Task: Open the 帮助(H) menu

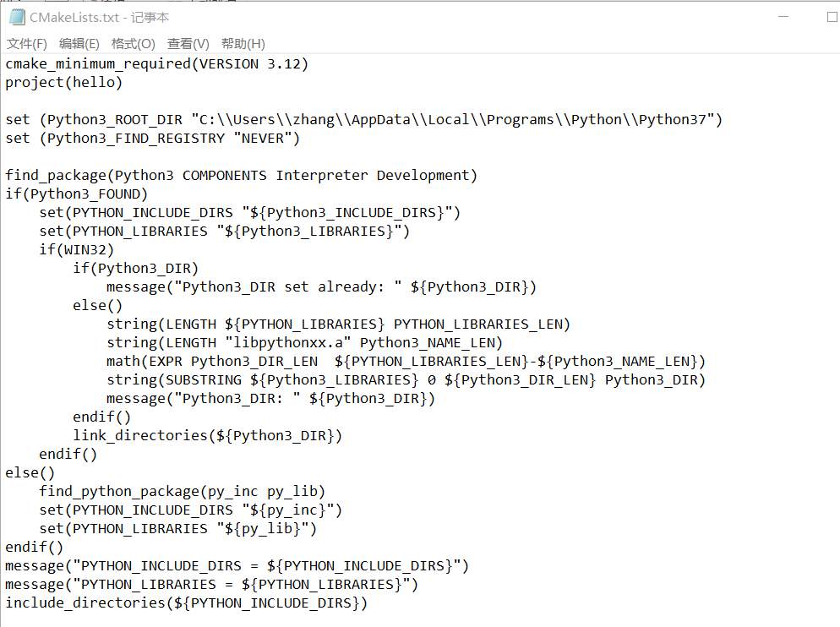Action: (243, 44)
